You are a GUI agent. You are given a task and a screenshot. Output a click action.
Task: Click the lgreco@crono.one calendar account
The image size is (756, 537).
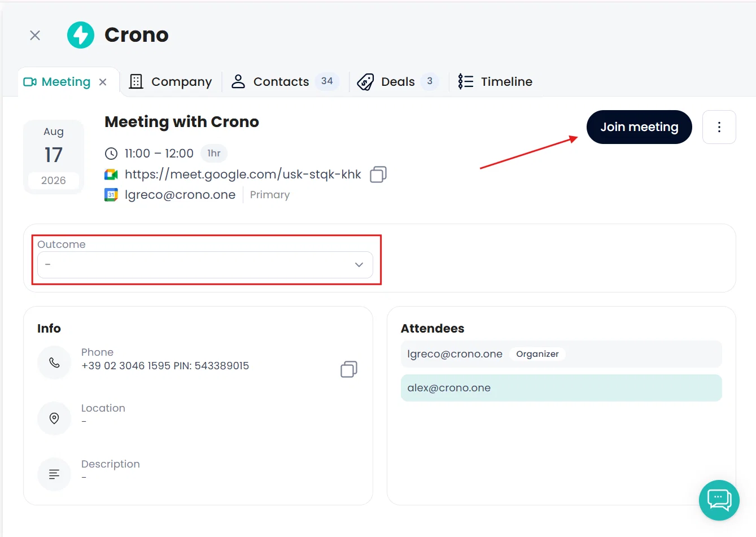[x=180, y=195]
